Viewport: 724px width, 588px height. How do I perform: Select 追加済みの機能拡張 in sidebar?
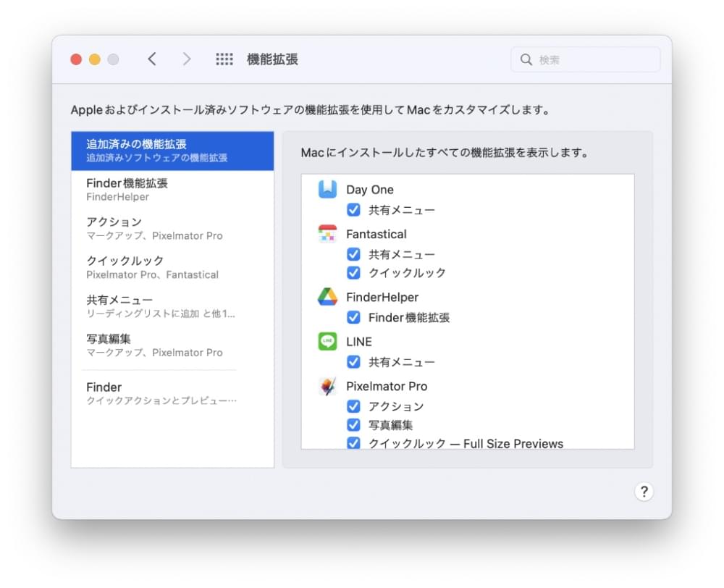click(172, 151)
